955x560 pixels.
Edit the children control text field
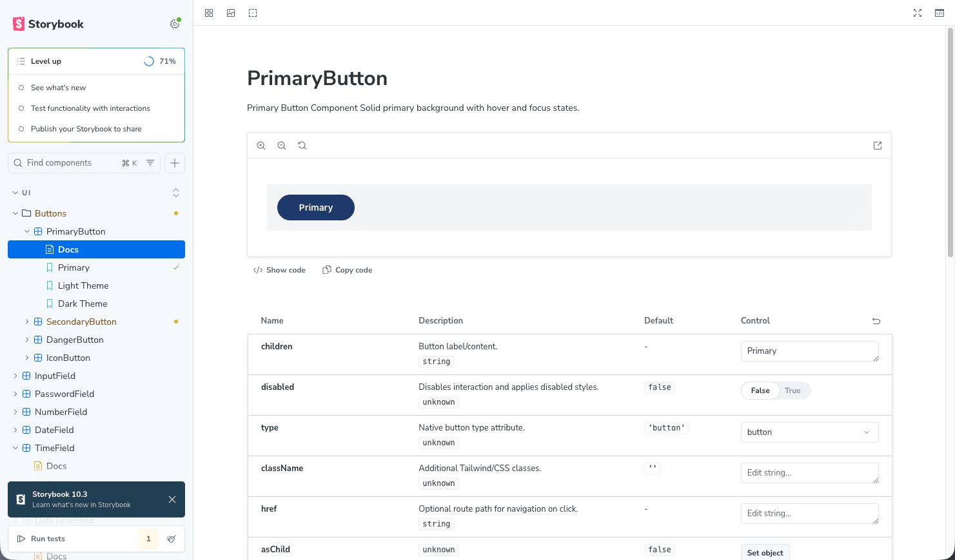[x=810, y=351]
